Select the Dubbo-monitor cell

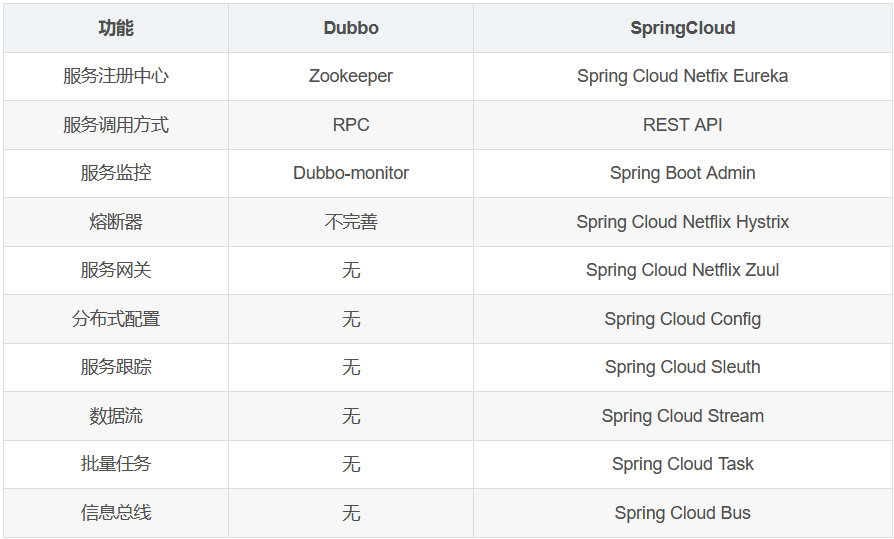[x=351, y=173]
